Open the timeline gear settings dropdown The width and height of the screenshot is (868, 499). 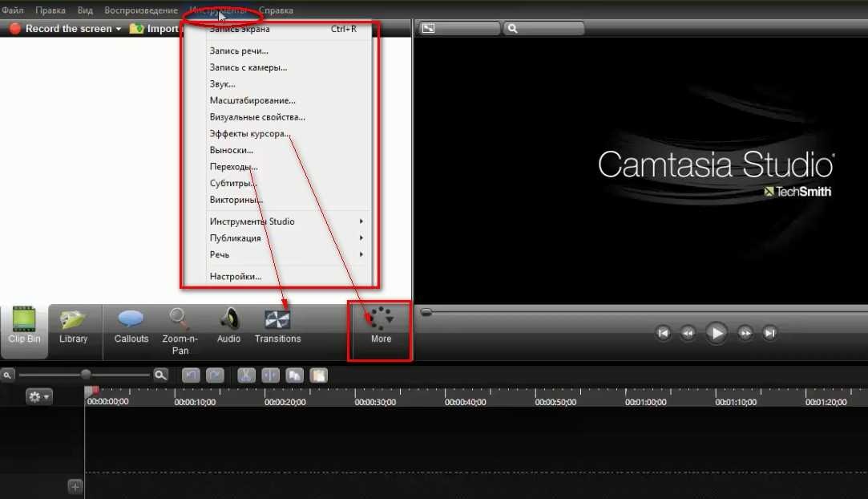pos(38,396)
